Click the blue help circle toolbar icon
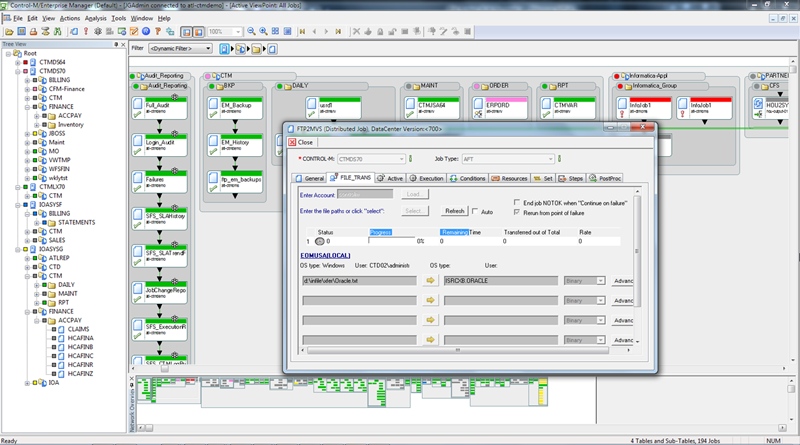 click(x=146, y=32)
